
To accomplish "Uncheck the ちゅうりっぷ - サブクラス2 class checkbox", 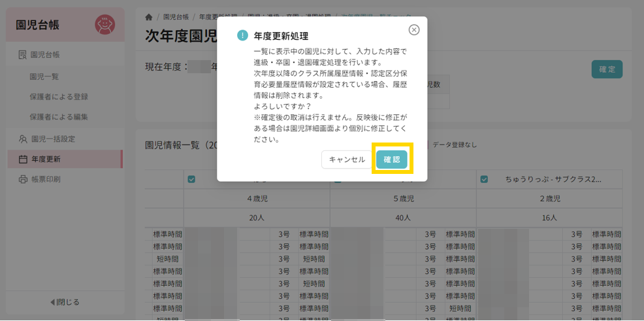I will click(484, 179).
